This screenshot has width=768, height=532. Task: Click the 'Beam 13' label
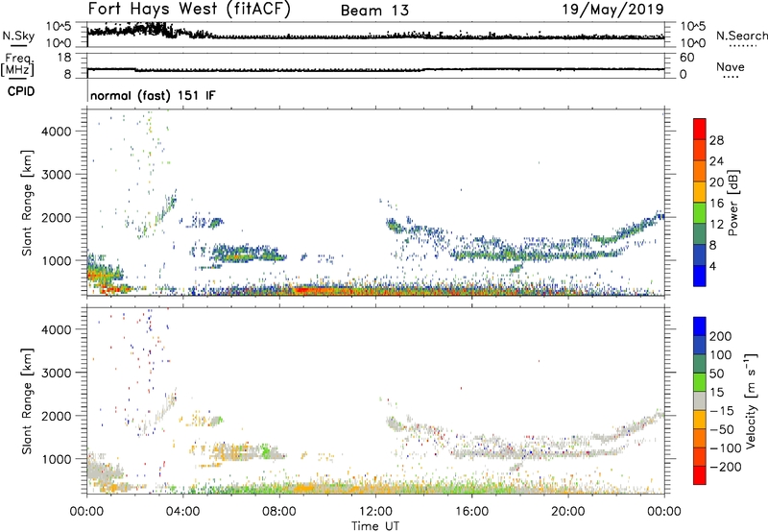tap(374, 11)
